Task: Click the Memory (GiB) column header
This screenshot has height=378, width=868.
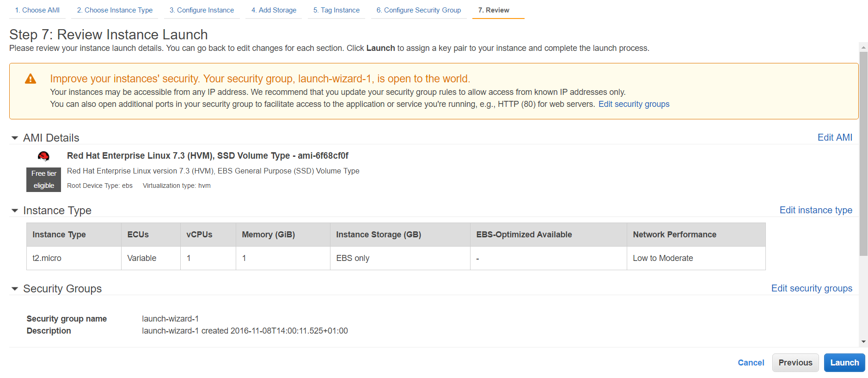Action: tap(283, 235)
